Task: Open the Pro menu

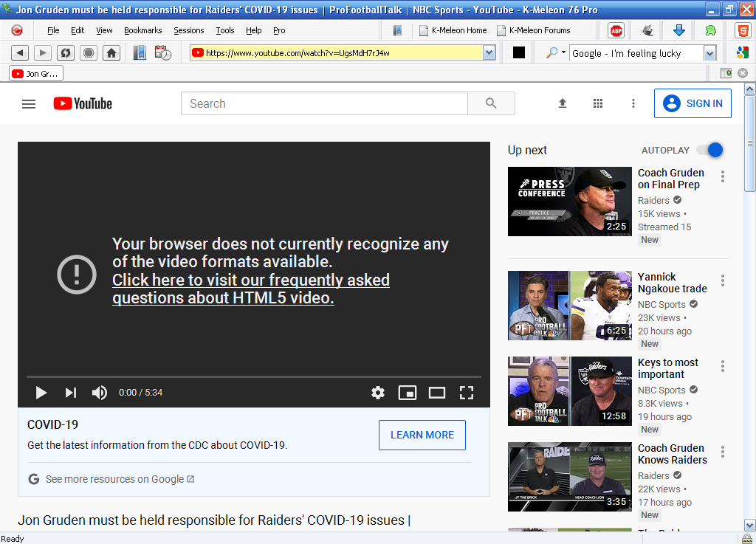Action: coord(279,30)
